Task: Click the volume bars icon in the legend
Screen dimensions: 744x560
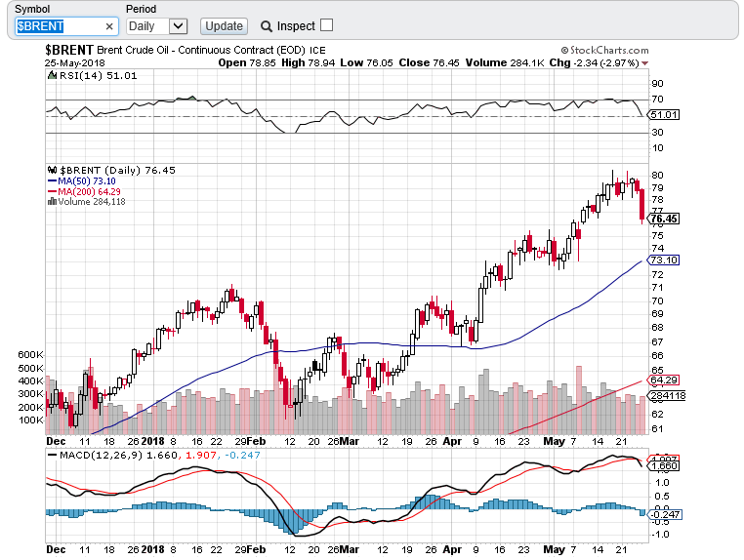Action: point(52,202)
